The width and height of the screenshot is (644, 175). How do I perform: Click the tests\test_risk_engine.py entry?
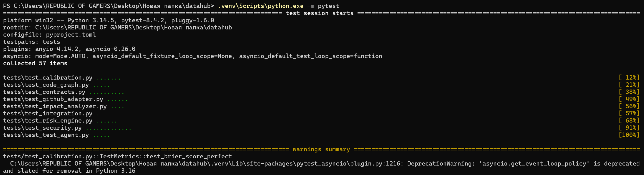point(48,121)
